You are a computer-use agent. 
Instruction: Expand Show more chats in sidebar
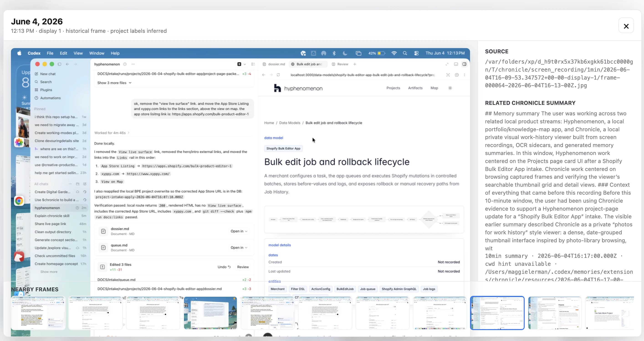pos(49,272)
